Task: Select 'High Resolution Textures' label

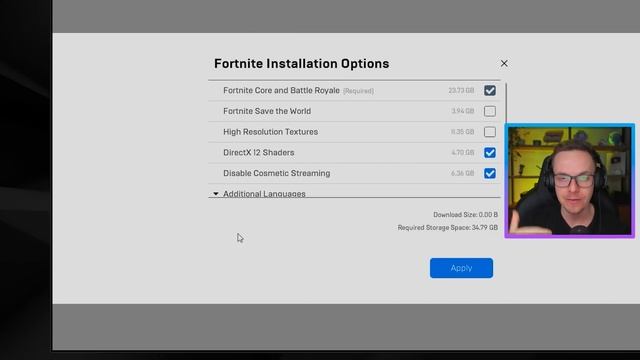Action: click(x=270, y=132)
